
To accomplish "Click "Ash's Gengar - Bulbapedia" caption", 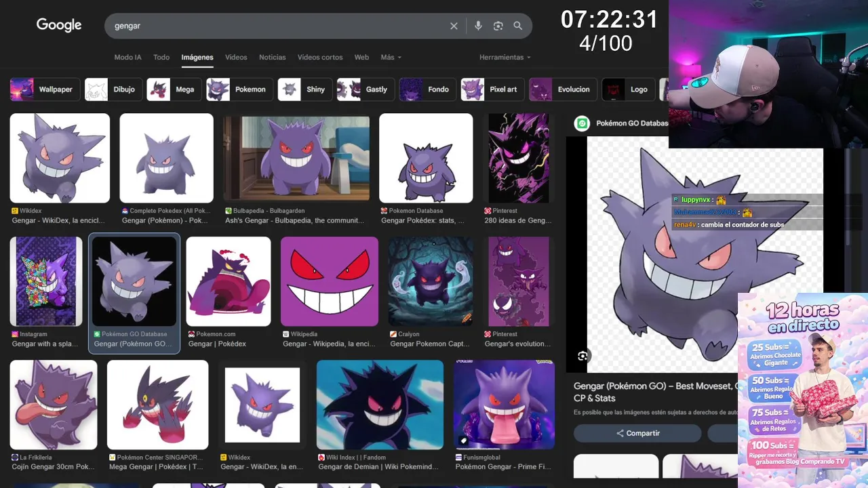I will [295, 220].
